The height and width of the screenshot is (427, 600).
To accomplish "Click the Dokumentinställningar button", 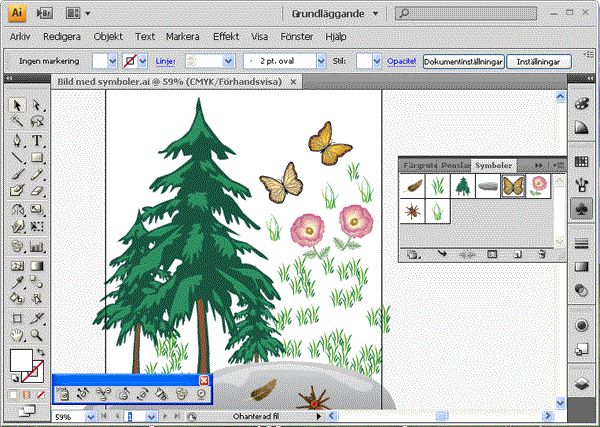I will (461, 61).
